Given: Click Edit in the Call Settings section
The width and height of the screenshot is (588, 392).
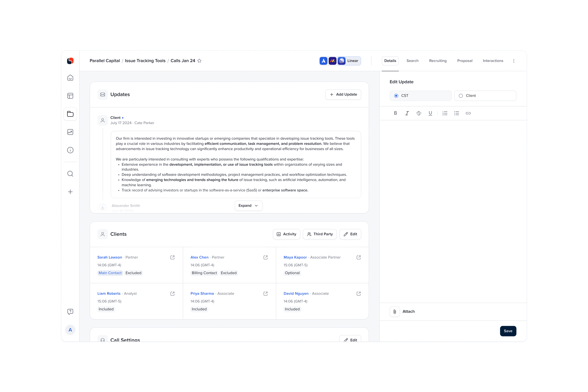Looking at the screenshot, I should (350, 339).
